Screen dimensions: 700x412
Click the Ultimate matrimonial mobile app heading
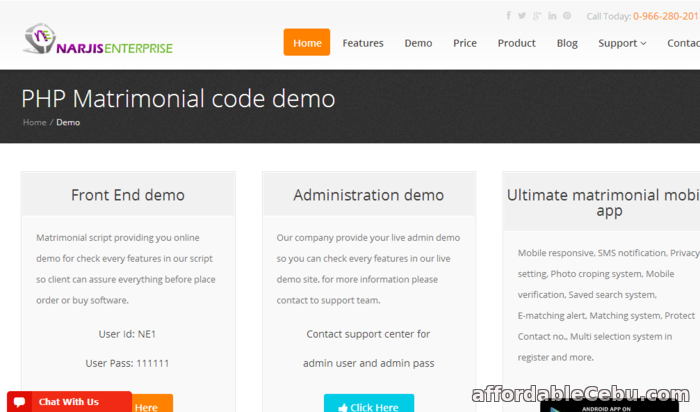603,203
